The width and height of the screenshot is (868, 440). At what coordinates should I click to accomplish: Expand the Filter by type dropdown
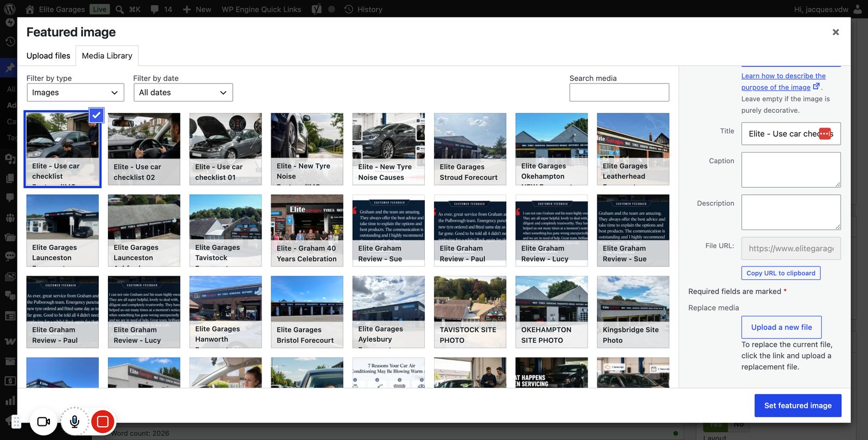[75, 92]
